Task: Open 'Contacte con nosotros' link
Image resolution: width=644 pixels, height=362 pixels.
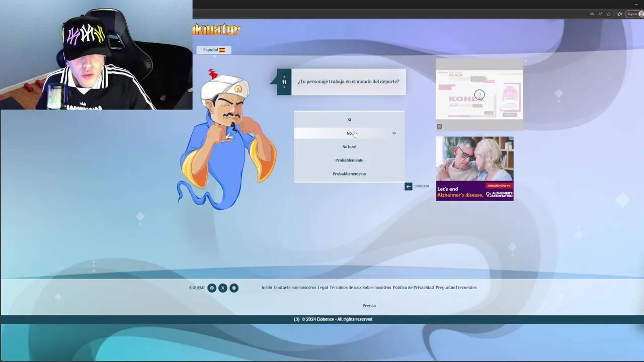Action: click(295, 288)
